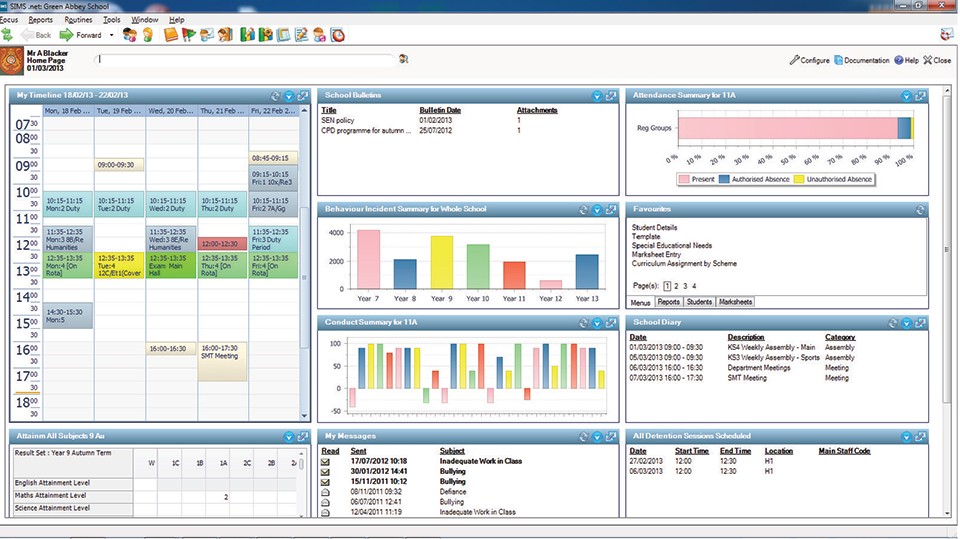The image size is (960, 539).
Task: Sort School Diary by the Category column header
Action: [x=840, y=337]
